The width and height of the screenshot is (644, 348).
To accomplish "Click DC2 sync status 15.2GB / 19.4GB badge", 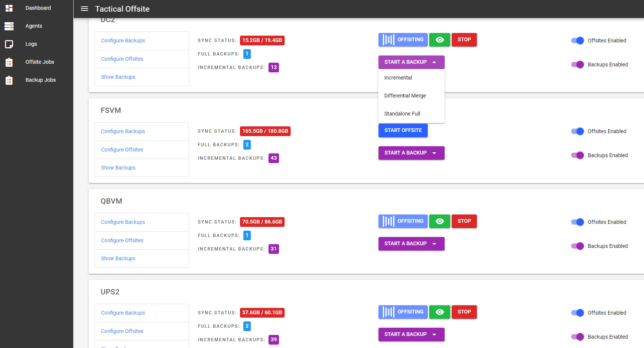I will tap(262, 40).
